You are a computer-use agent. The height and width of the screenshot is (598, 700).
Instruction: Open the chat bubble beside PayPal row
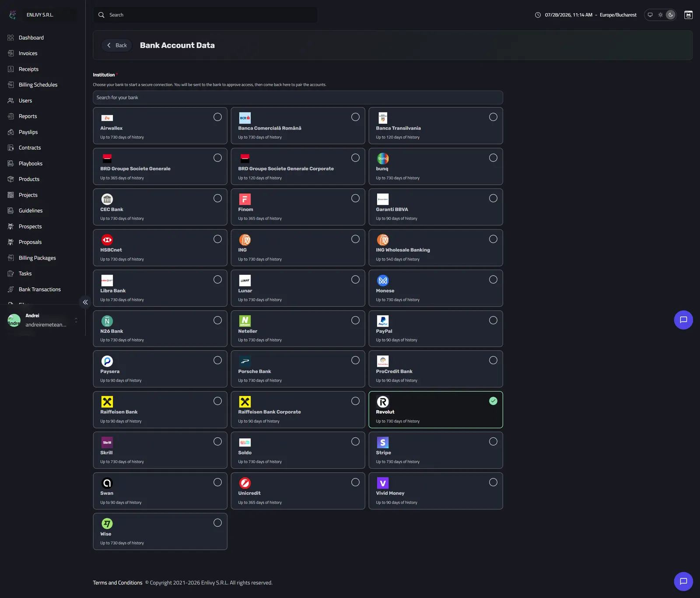tap(683, 320)
